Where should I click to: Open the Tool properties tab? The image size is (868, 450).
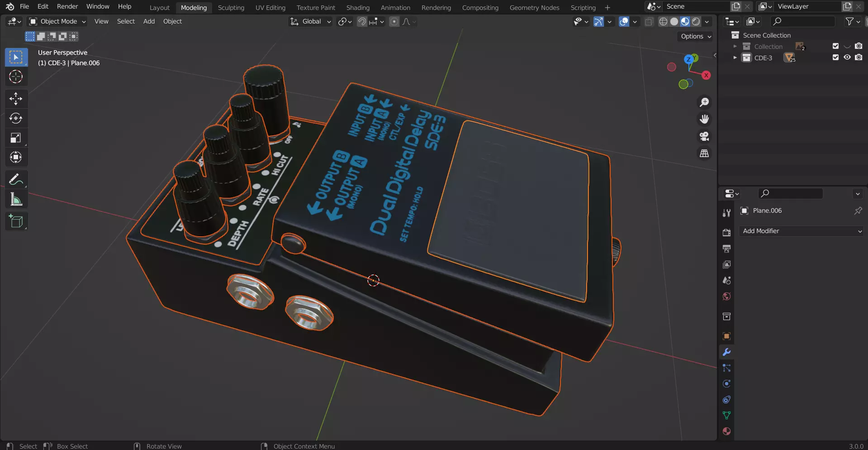coord(726,213)
